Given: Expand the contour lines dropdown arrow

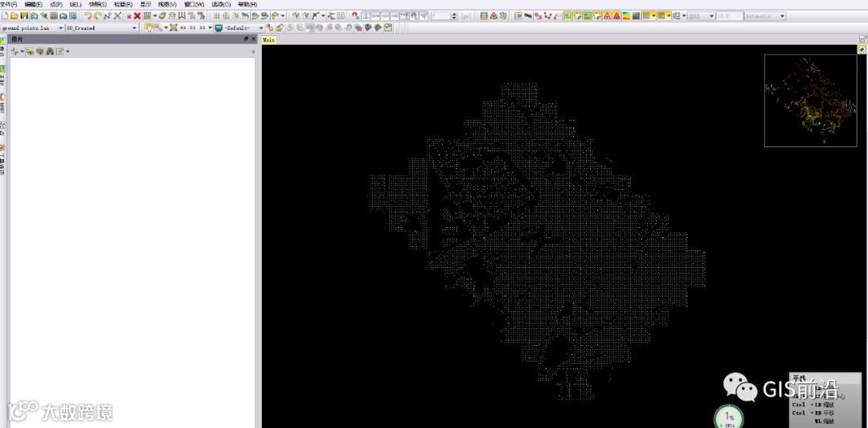Looking at the screenshot, I should [x=684, y=16].
